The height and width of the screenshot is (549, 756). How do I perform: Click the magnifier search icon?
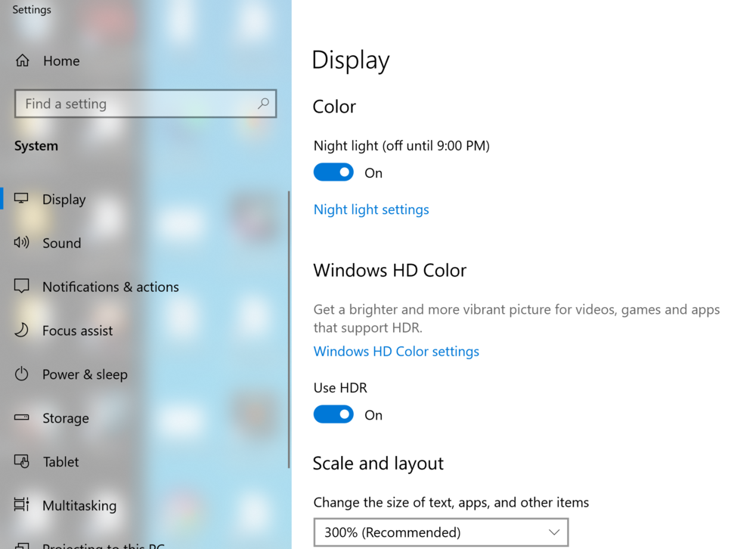(263, 104)
